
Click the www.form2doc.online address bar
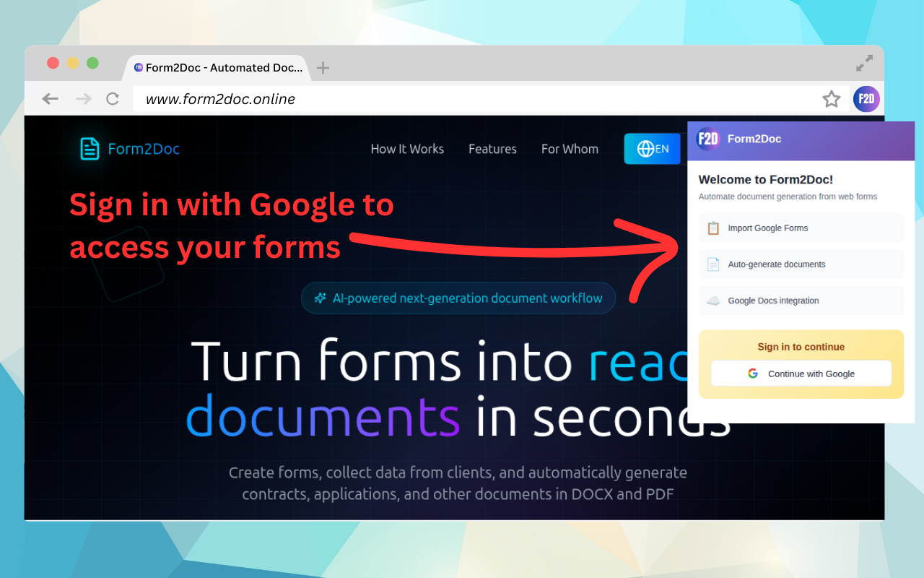[x=491, y=99]
